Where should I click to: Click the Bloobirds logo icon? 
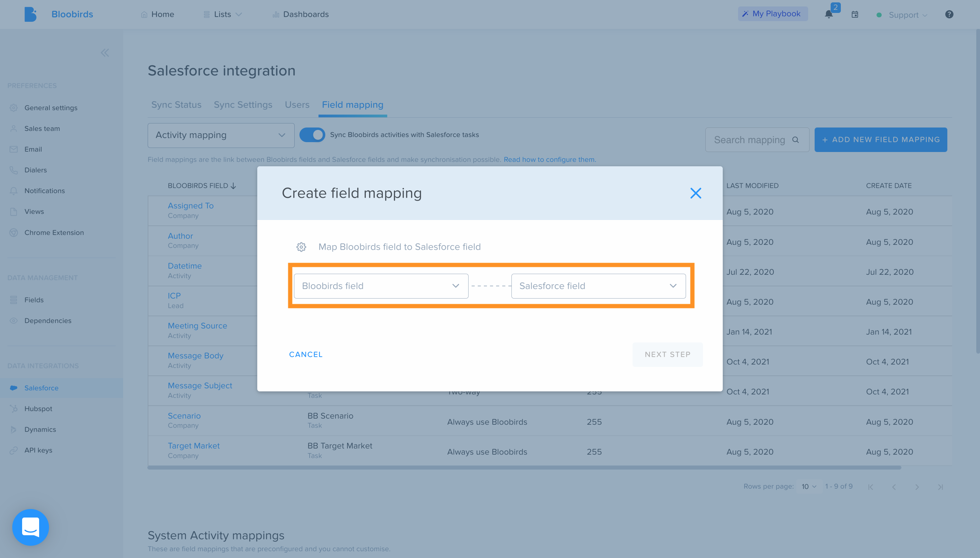pyautogui.click(x=30, y=14)
